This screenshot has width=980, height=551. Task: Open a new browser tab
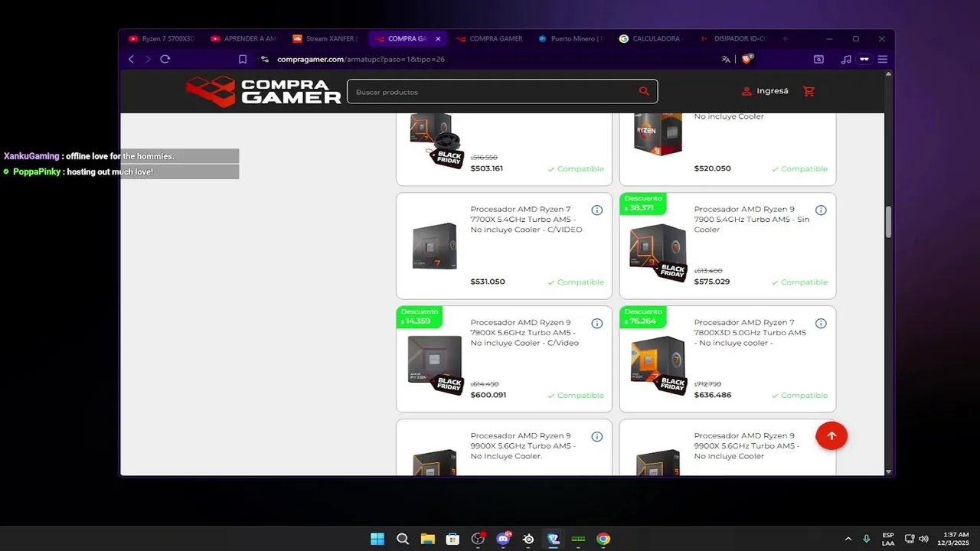tap(785, 39)
